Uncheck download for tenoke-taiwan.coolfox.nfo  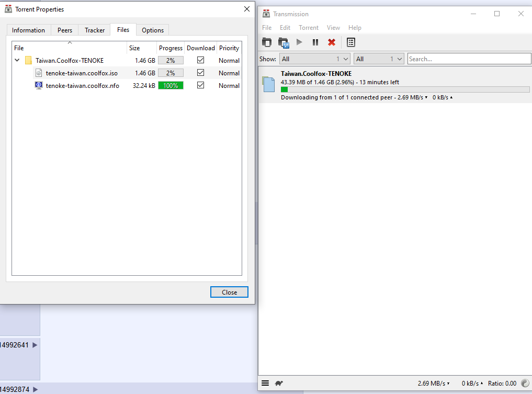[x=200, y=85]
